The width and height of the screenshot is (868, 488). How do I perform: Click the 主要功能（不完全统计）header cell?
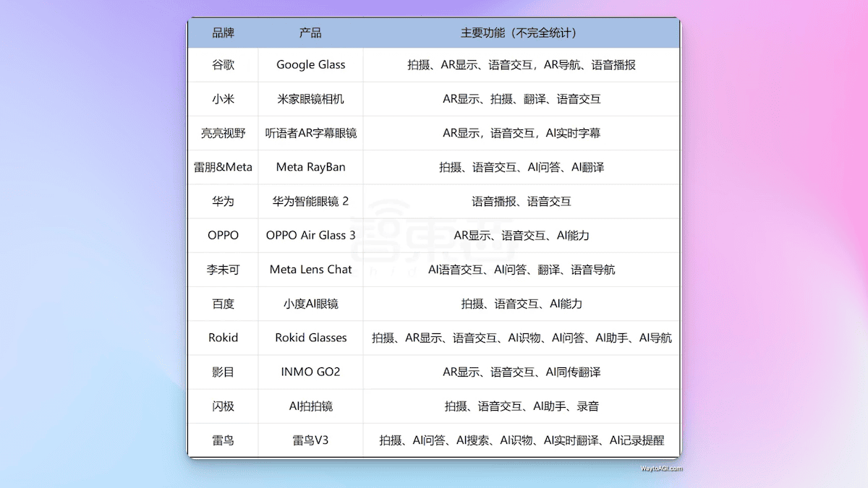pyautogui.click(x=522, y=33)
